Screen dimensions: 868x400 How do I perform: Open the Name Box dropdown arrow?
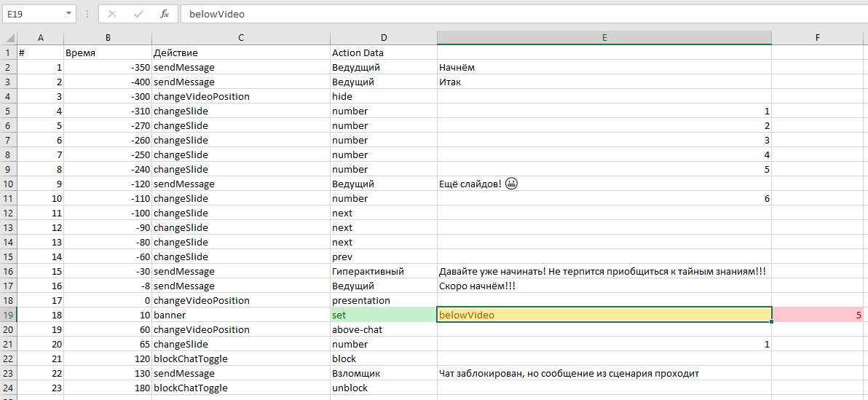68,14
